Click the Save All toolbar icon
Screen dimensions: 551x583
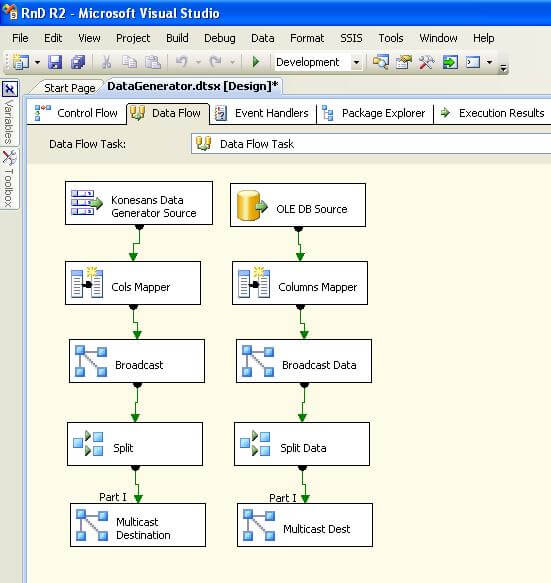click(x=78, y=62)
